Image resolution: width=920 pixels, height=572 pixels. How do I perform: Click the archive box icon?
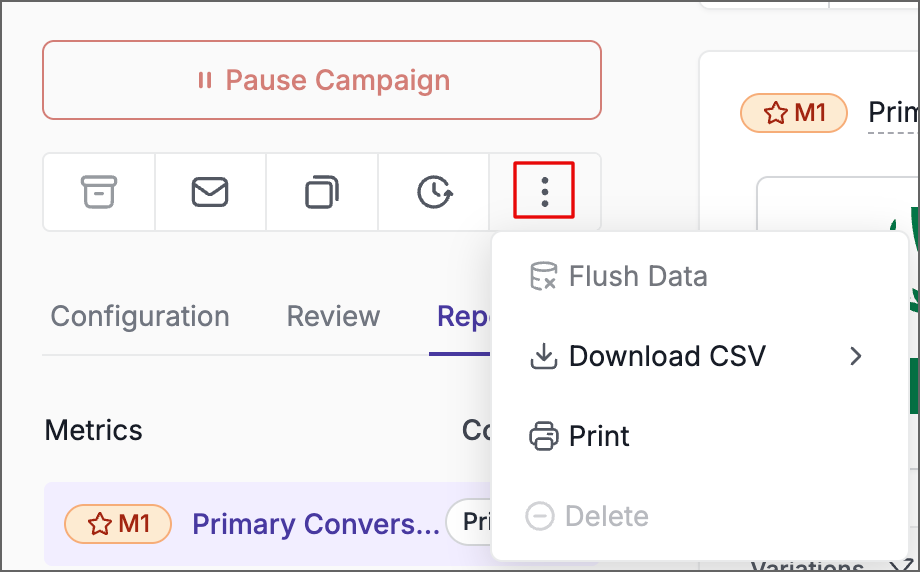coord(99,192)
